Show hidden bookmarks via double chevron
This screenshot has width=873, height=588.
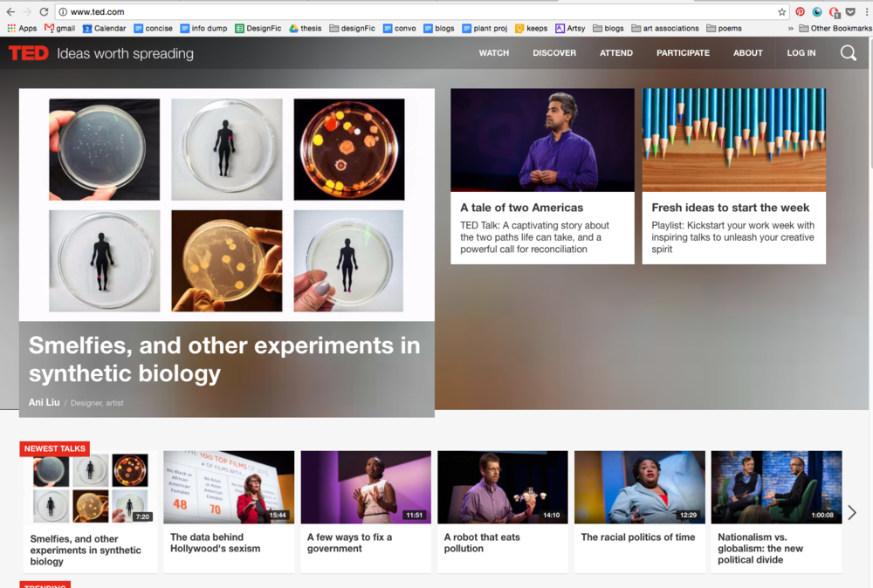click(x=791, y=29)
